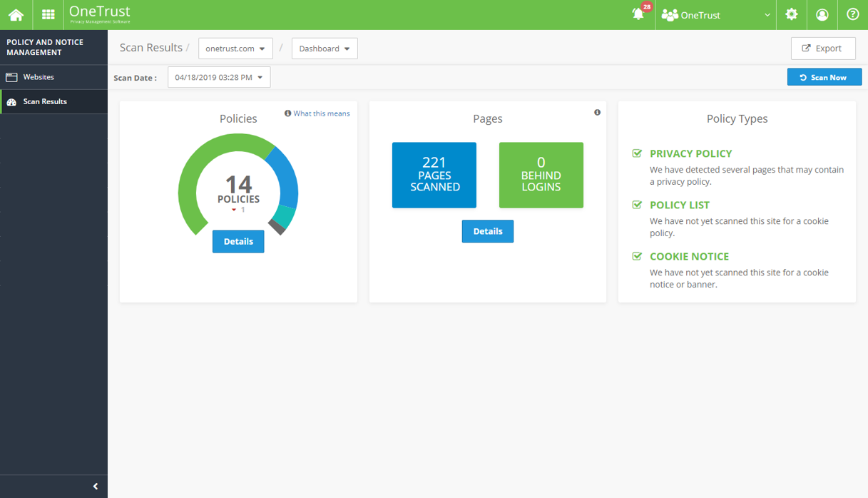The image size is (868, 498).
Task: Click the COOKIE NOTICE heading
Action: 689,256
